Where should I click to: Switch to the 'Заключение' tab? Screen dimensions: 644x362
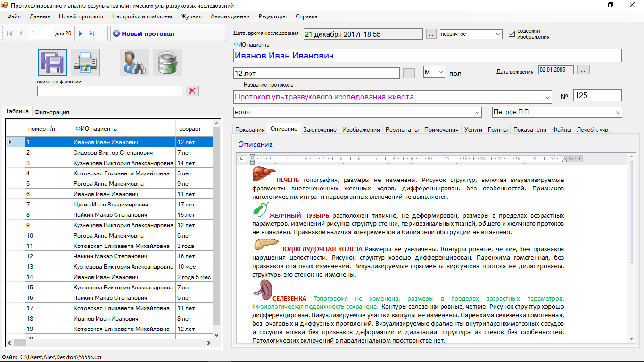[320, 130]
